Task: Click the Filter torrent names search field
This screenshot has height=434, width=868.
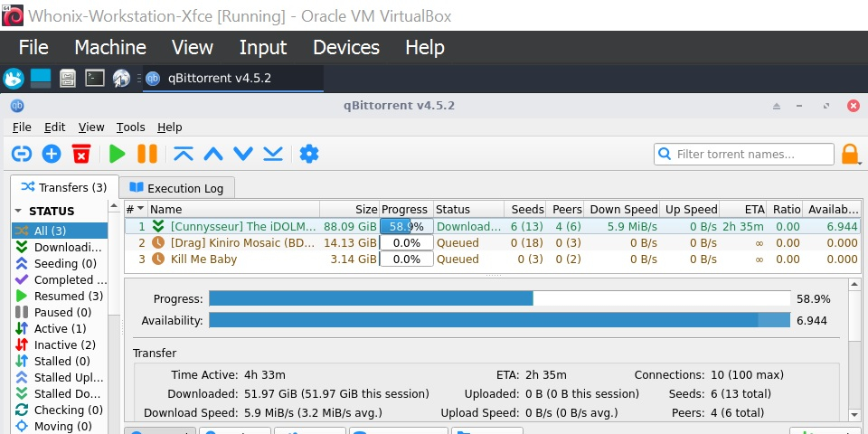Action: (744, 154)
